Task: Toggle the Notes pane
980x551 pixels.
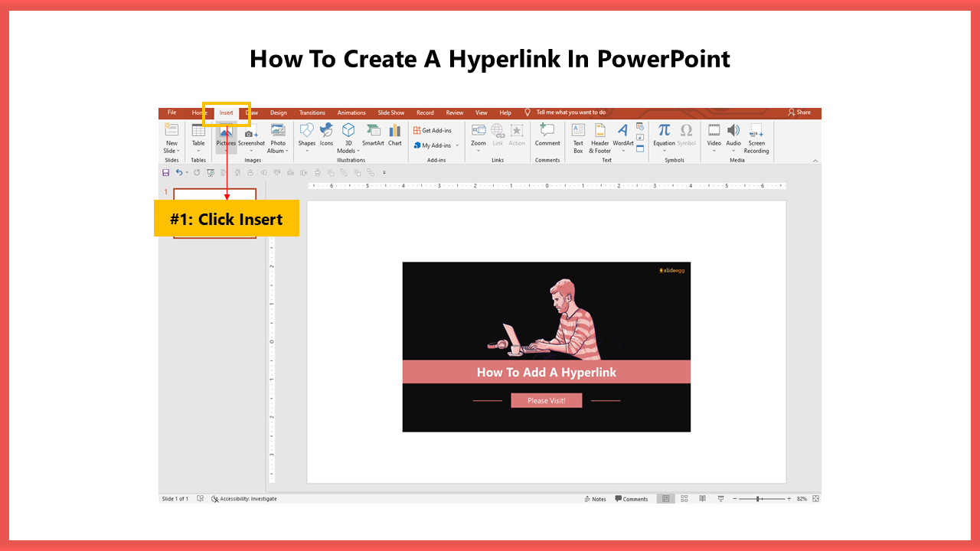Action: (595, 499)
